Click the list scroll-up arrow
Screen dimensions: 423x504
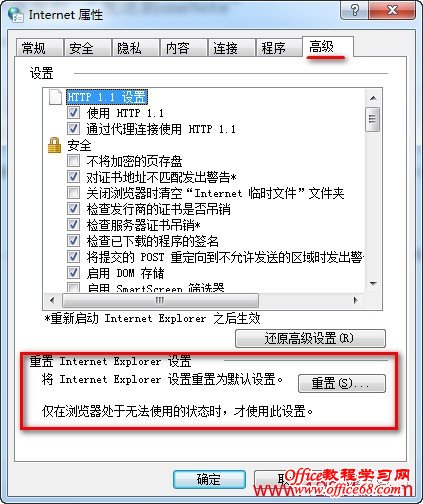[x=373, y=98]
